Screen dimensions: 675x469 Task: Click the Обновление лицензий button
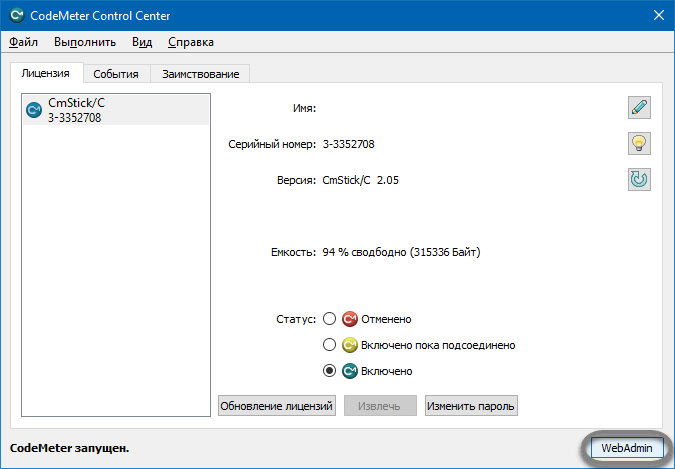[x=276, y=406]
